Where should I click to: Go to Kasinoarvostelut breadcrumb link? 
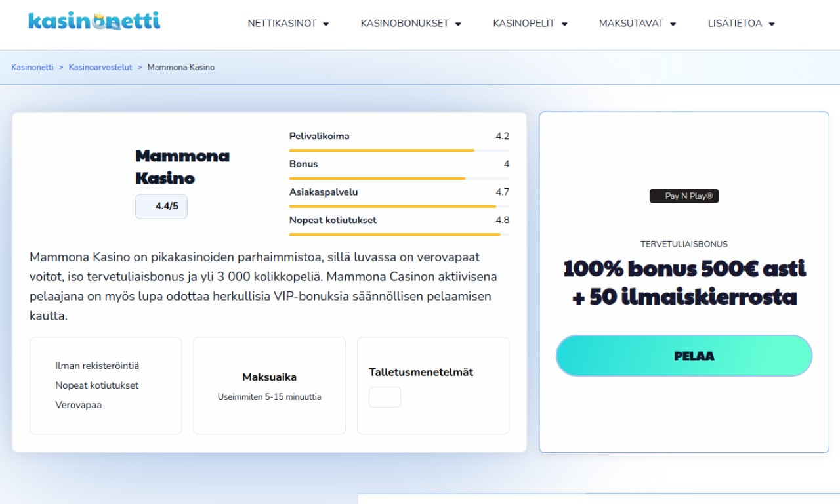pos(100,68)
